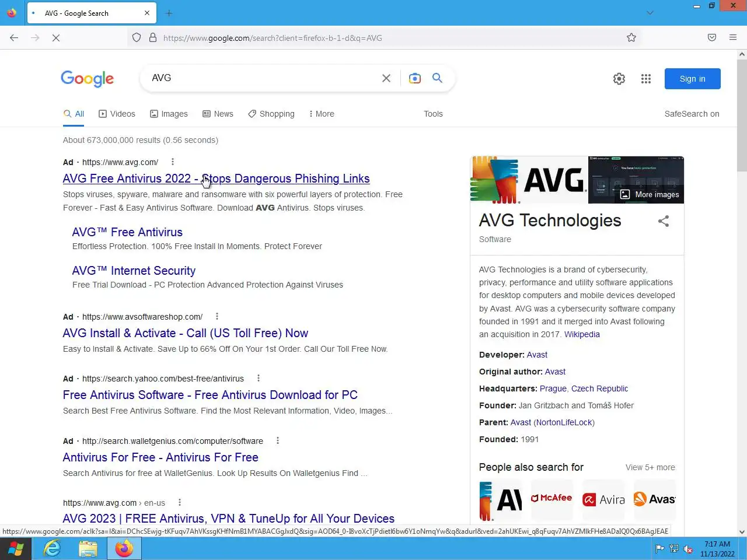Open Antivirus For Free link
747x560 pixels.
click(160, 457)
